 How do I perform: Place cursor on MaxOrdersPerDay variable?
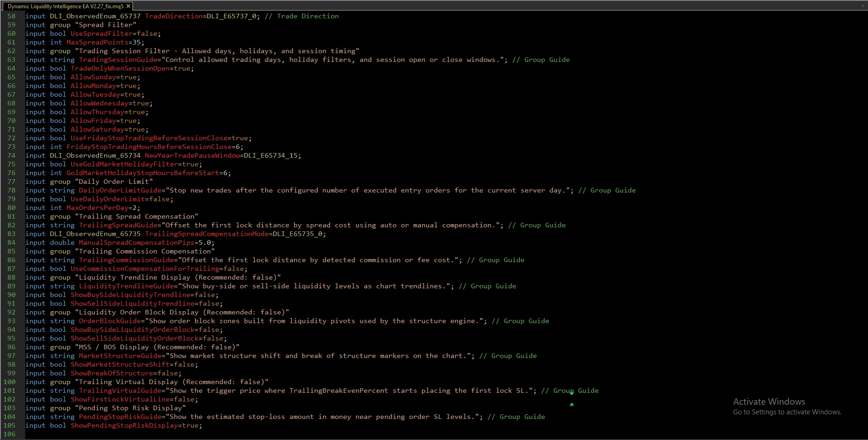click(x=97, y=208)
